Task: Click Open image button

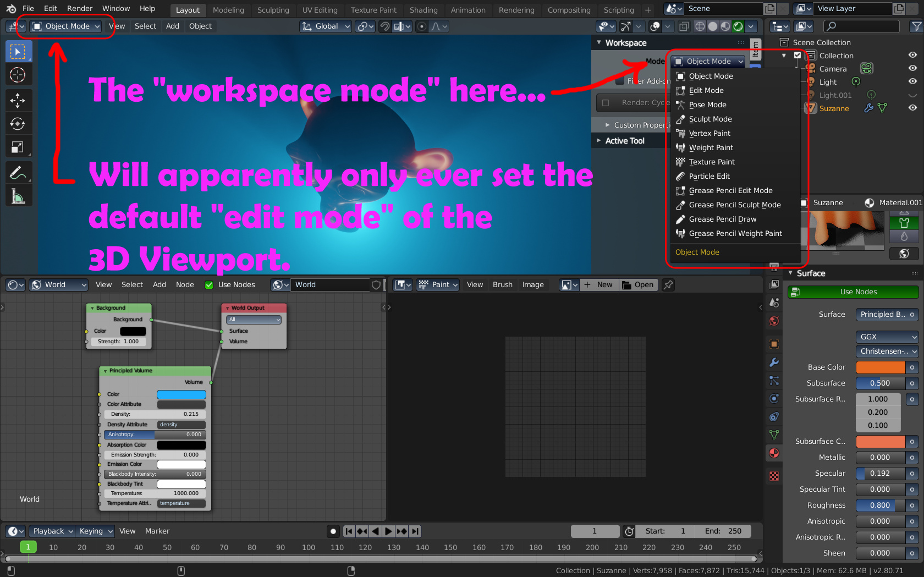Action: click(638, 285)
